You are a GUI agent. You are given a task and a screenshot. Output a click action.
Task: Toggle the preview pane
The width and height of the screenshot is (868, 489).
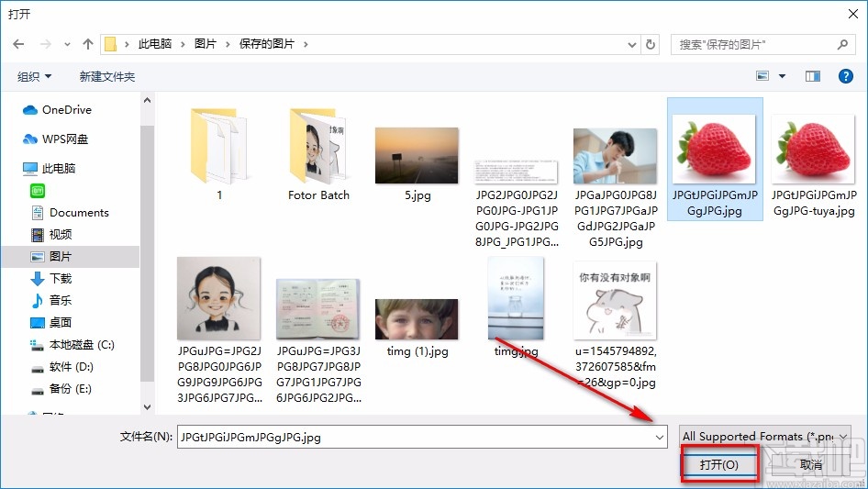(x=813, y=76)
